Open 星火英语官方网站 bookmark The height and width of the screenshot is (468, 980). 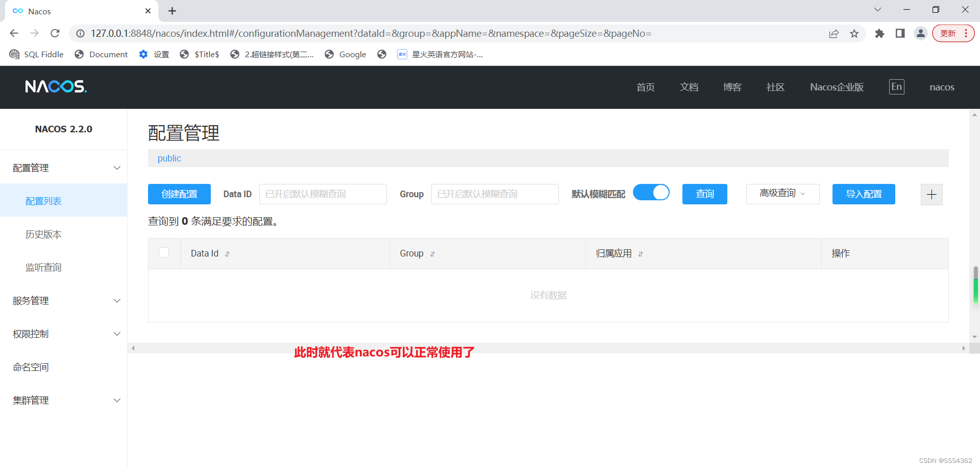pos(440,54)
